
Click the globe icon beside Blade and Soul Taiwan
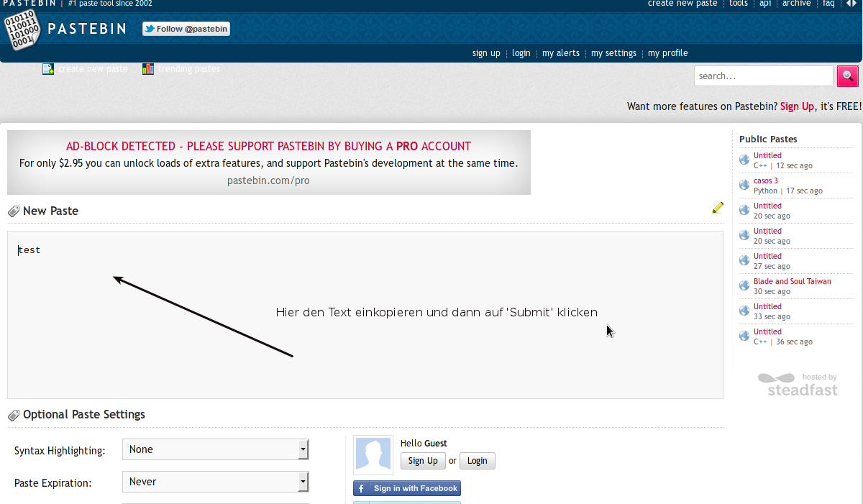[x=744, y=285]
